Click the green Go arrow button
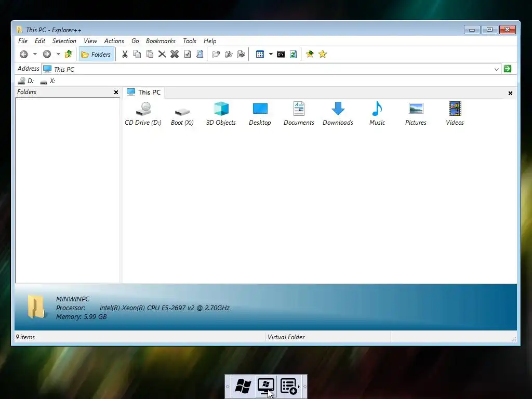Screen dimensions: 532x399 tap(508, 69)
